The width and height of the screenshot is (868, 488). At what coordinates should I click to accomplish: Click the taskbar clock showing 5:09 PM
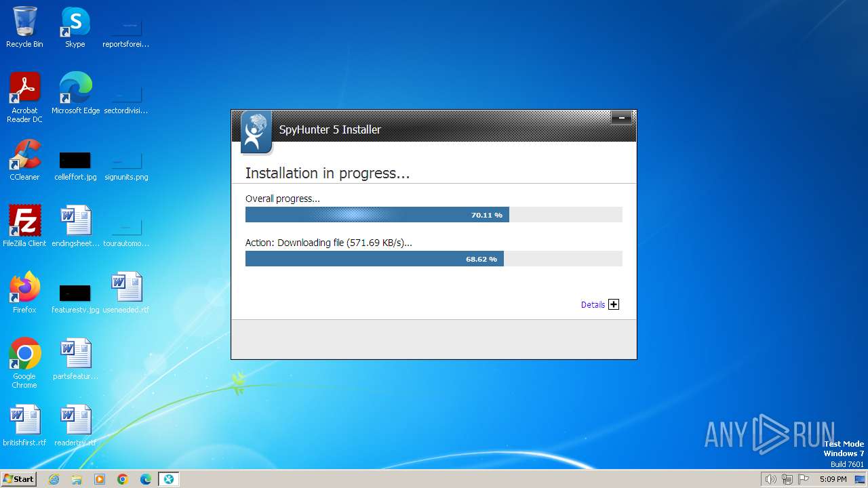(833, 479)
